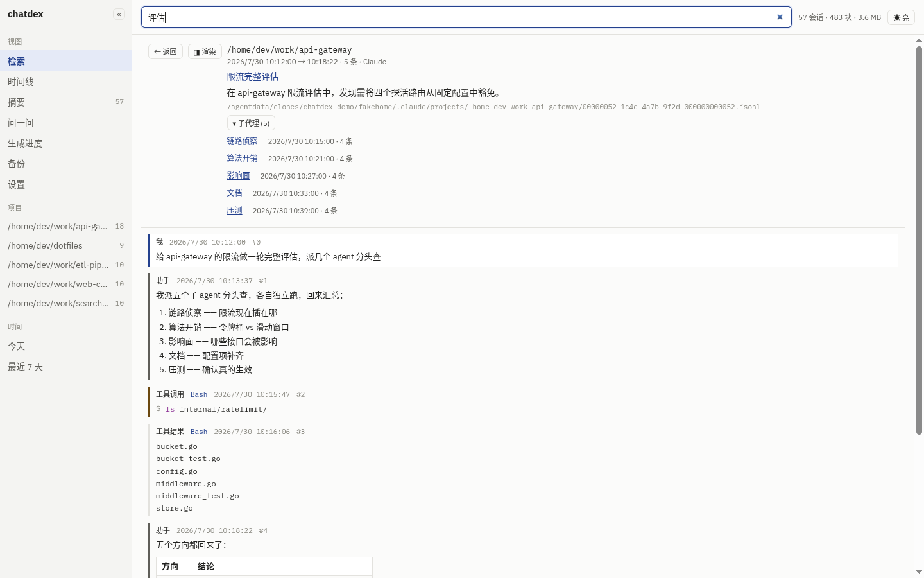Screen dimensions: 924x578
Task: Click list item 压测 —— 确认真的生效
Action: (x=210, y=369)
